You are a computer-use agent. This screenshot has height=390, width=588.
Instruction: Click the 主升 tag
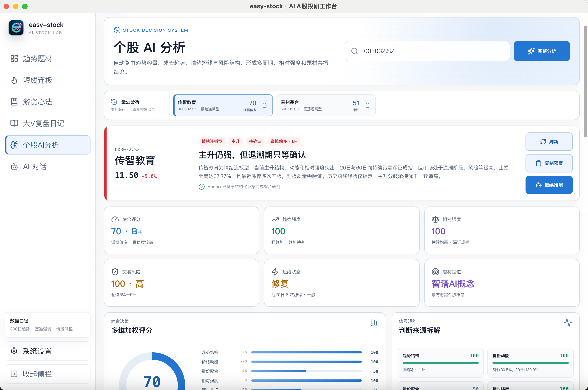[x=235, y=141]
